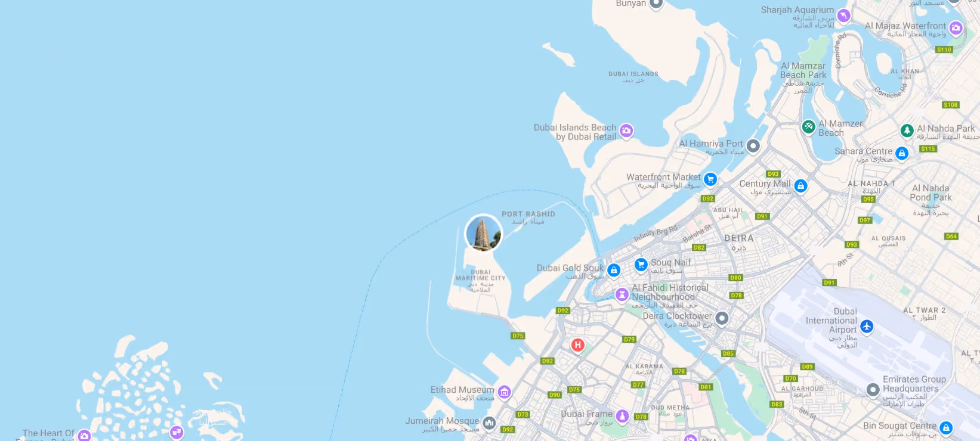
Task: Click the Al Fahidi Historical Neighbourhood label
Action: tap(670, 292)
